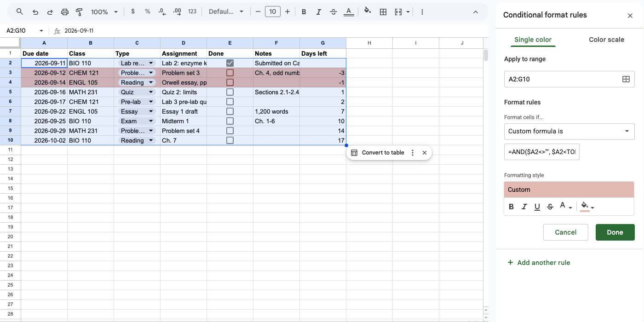
Task: Switch to Single color tab
Action: pyautogui.click(x=533, y=40)
